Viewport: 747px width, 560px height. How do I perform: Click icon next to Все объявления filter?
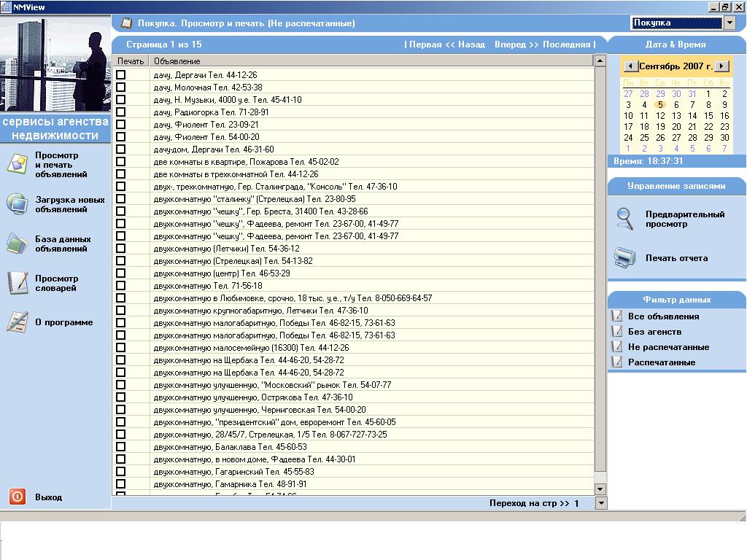617,316
